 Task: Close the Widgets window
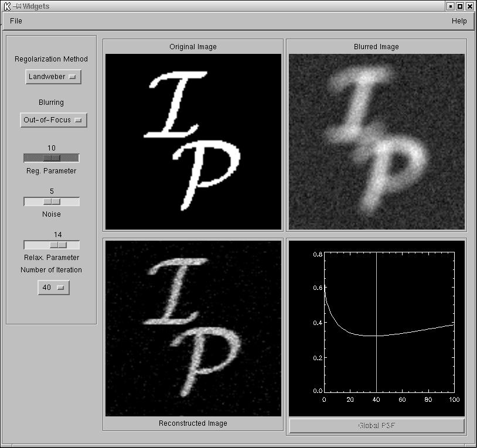coord(469,6)
